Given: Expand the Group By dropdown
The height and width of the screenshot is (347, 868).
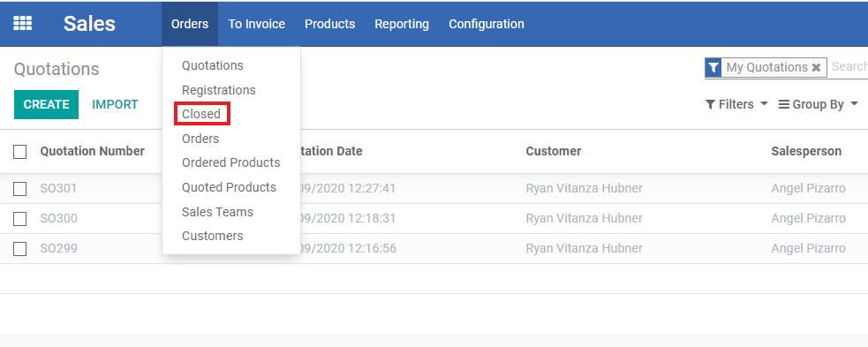Looking at the screenshot, I should click(819, 104).
